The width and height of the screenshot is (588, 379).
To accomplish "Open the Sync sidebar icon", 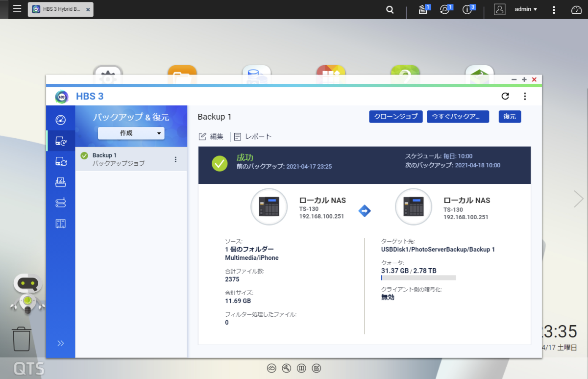I will coord(61,161).
